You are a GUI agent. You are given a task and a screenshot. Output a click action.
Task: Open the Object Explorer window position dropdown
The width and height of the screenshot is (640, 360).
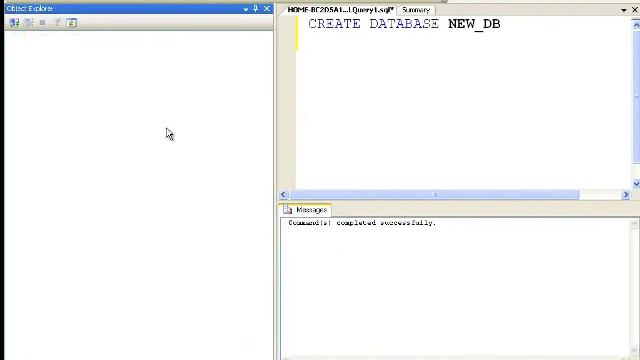point(246,9)
